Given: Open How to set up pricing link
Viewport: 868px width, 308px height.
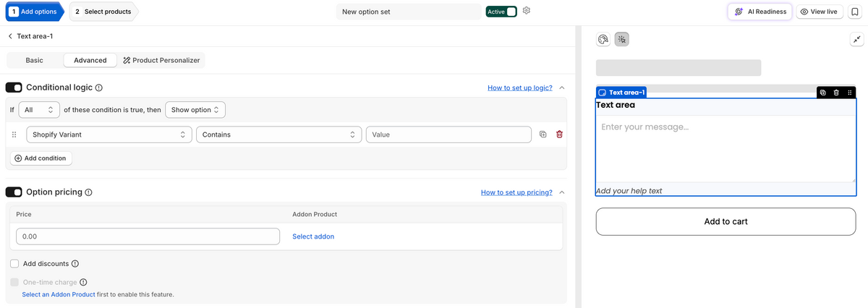Looking at the screenshot, I should click(516, 192).
